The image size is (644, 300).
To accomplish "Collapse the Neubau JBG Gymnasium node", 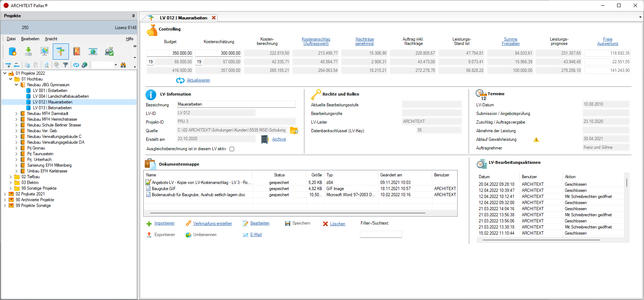I will 16,85.
